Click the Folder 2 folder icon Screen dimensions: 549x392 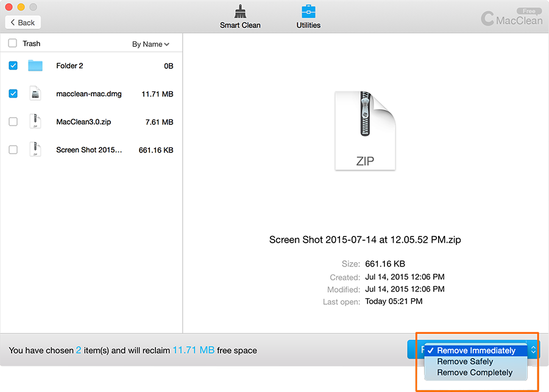tap(35, 65)
